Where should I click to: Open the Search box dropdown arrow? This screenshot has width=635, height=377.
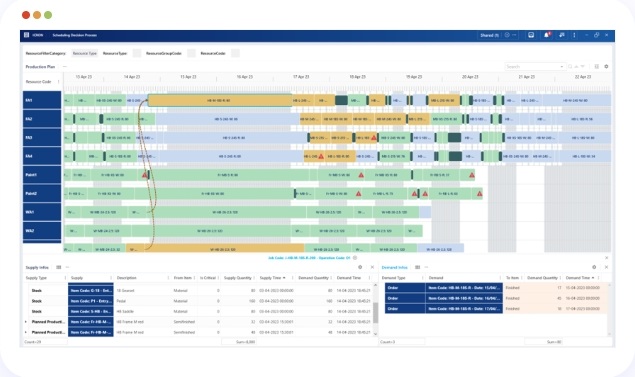pyautogui.click(x=562, y=66)
